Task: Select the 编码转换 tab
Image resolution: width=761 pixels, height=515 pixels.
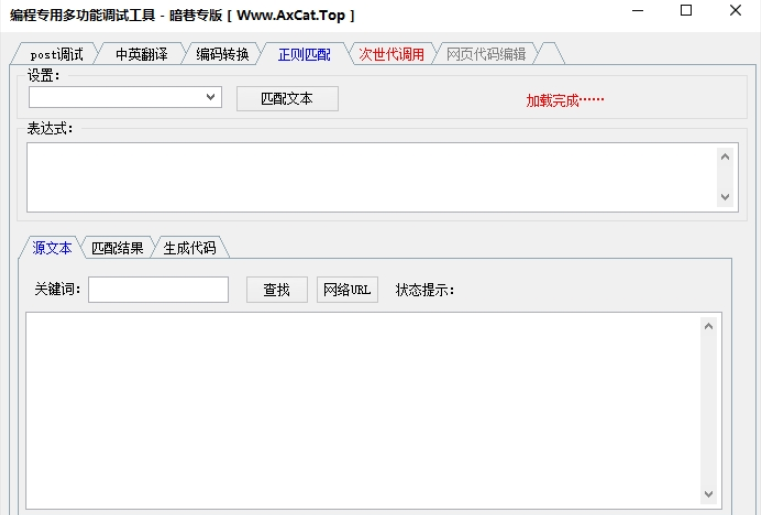Action: 222,54
